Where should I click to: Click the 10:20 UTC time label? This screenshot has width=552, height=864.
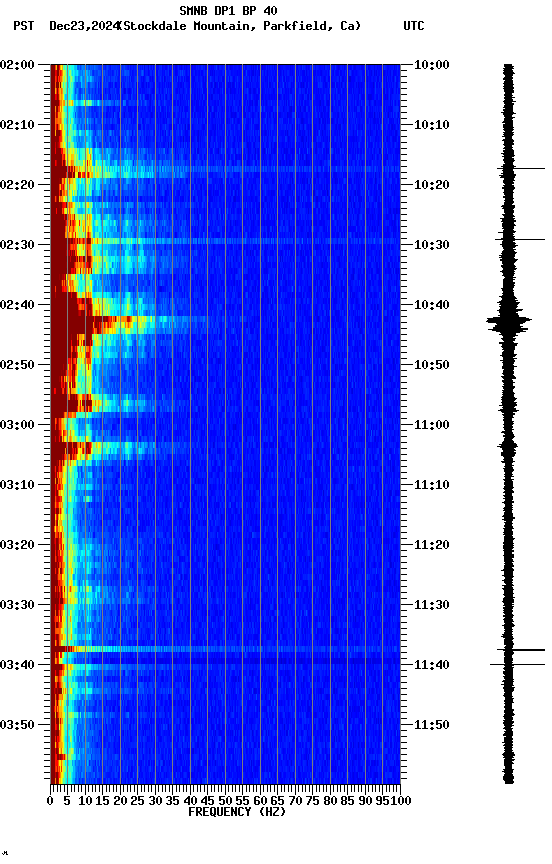[x=432, y=185]
